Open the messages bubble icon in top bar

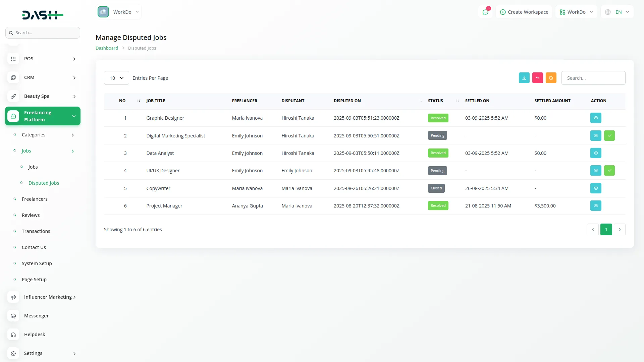485,12
